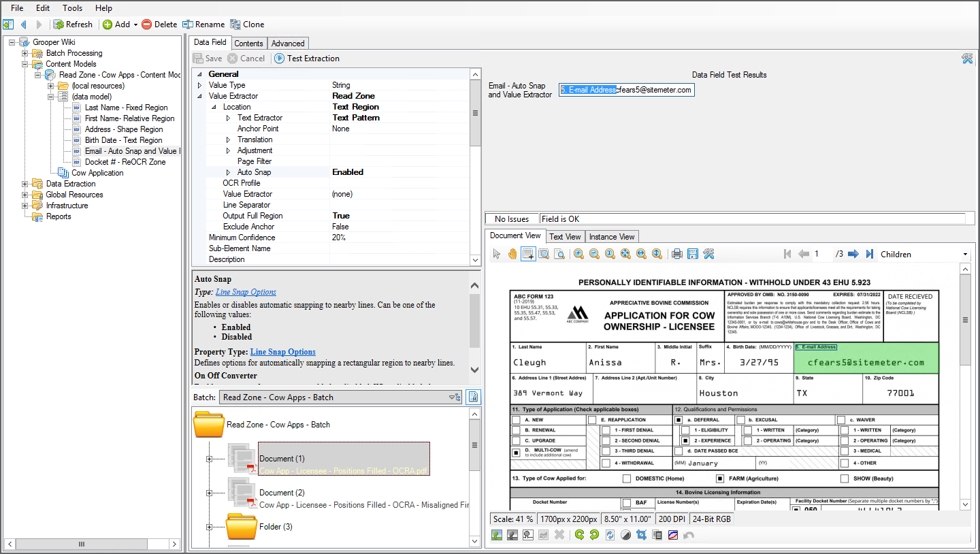Click the page number input field
980x554 pixels.
pyautogui.click(x=822, y=254)
